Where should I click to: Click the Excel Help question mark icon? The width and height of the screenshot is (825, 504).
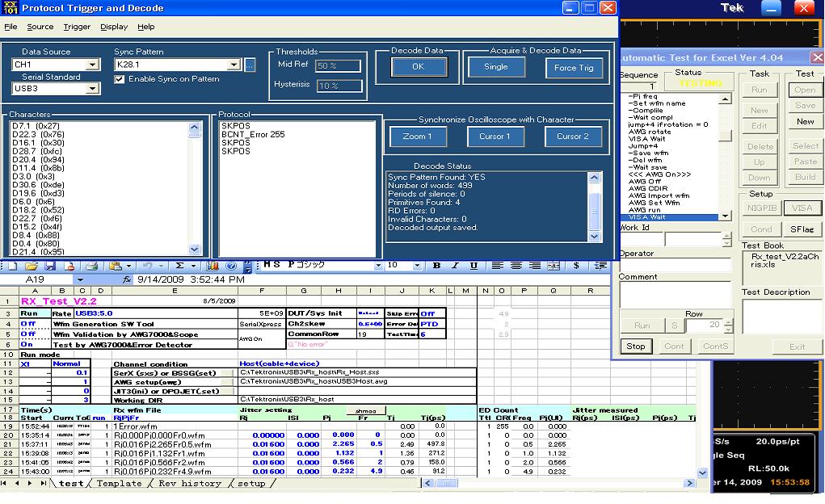click(x=231, y=267)
